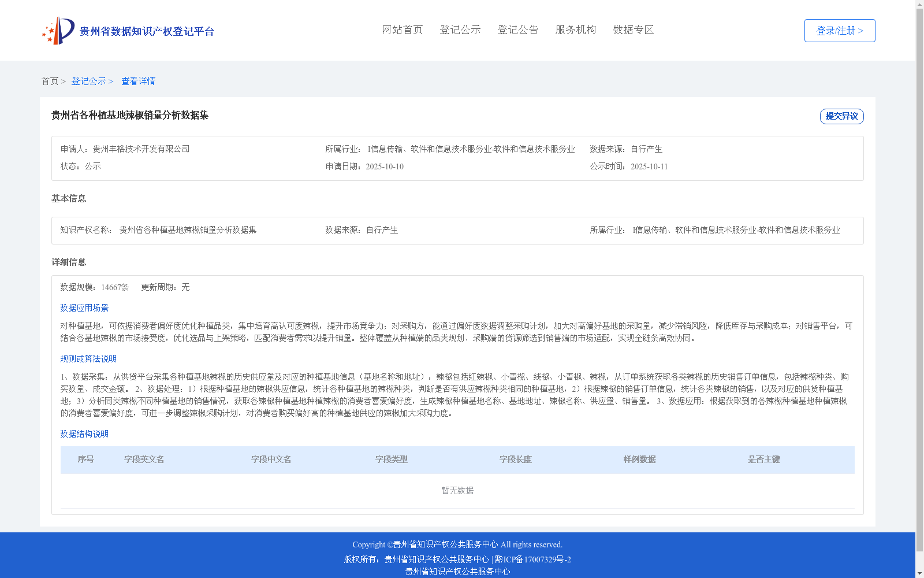
Task: Click scrollbar down arrow
Action: pos(920,574)
